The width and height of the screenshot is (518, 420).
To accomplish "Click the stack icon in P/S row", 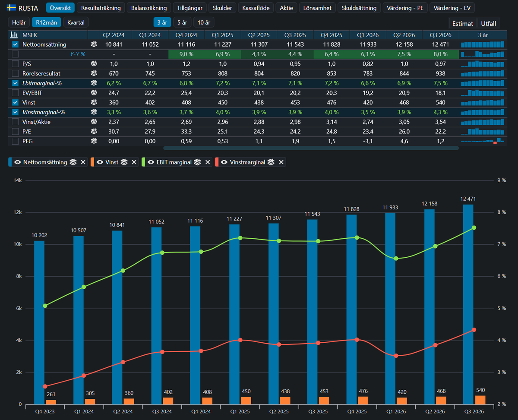I will point(94,64).
